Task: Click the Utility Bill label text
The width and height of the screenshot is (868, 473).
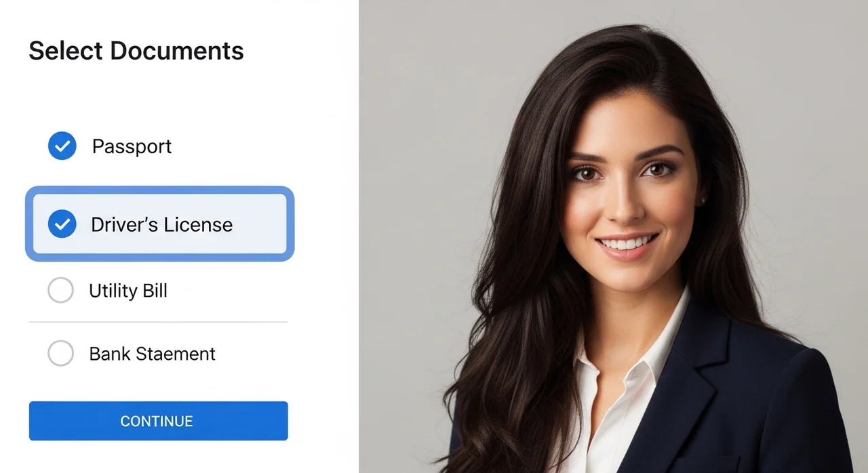Action: [x=128, y=291]
